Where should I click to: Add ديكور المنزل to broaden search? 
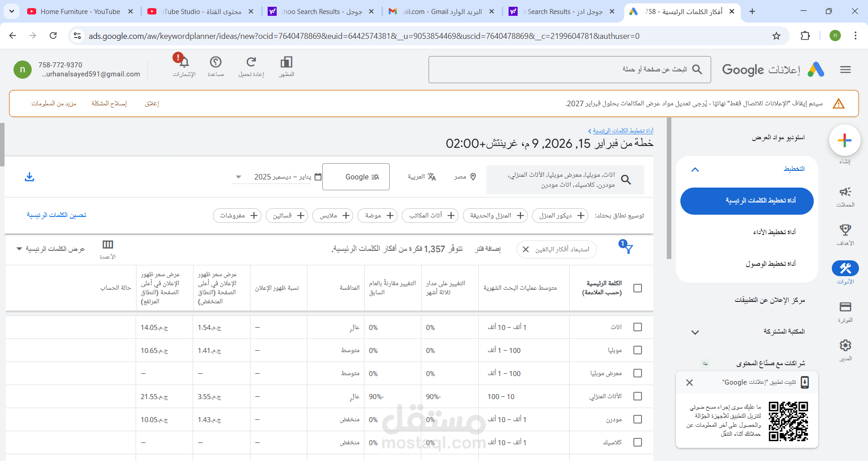click(x=560, y=216)
